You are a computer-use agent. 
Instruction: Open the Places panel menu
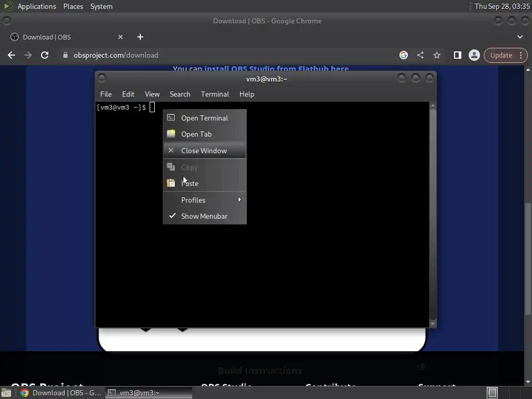(x=73, y=6)
